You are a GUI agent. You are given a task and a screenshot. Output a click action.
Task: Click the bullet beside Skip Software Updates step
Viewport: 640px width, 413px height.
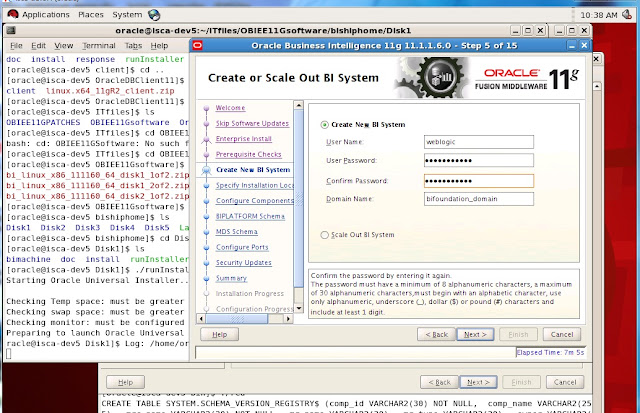click(x=207, y=124)
